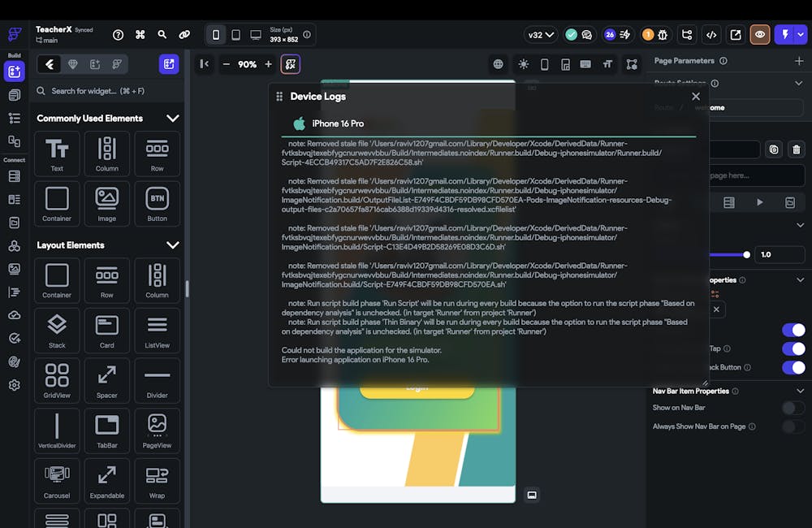Switch to the tablet device view
This screenshot has width=812, height=528.
[x=235, y=35]
